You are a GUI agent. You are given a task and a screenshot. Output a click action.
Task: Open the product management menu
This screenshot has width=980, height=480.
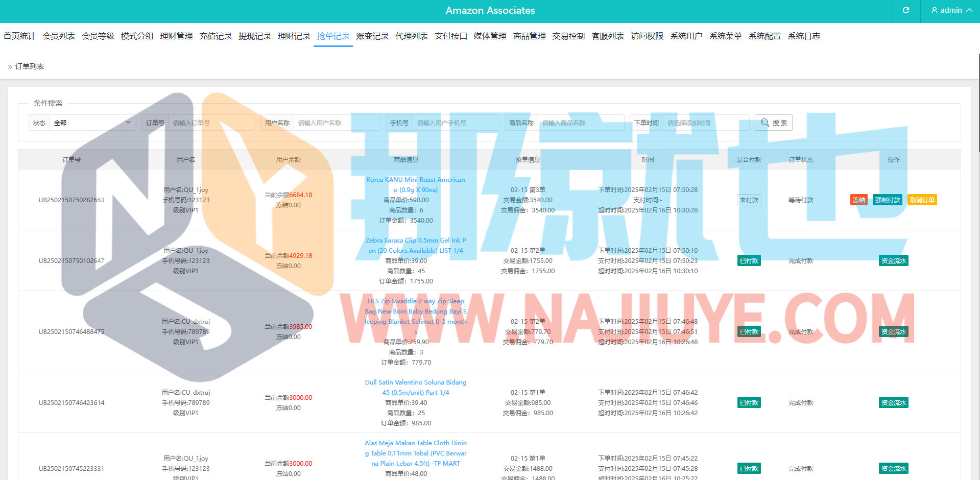(x=529, y=36)
